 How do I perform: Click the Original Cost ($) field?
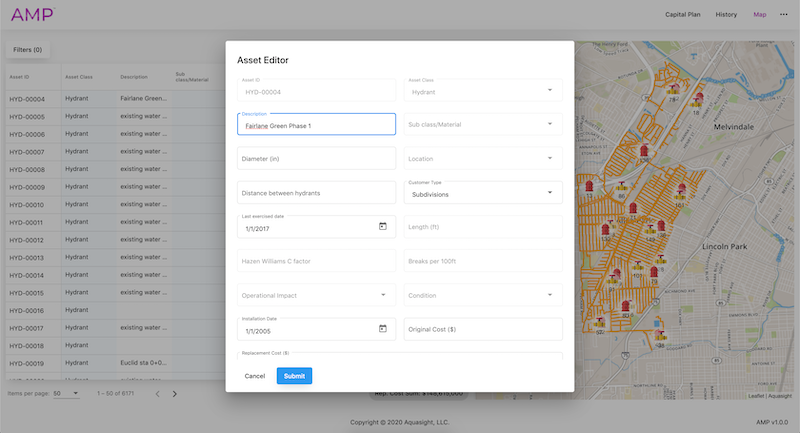(483, 329)
